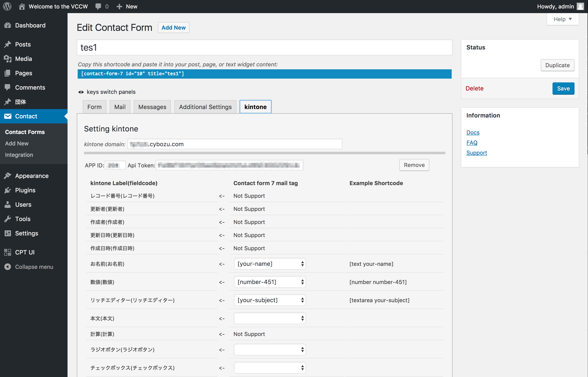Open the Docs link
The height and width of the screenshot is (377, 588).
click(x=473, y=132)
